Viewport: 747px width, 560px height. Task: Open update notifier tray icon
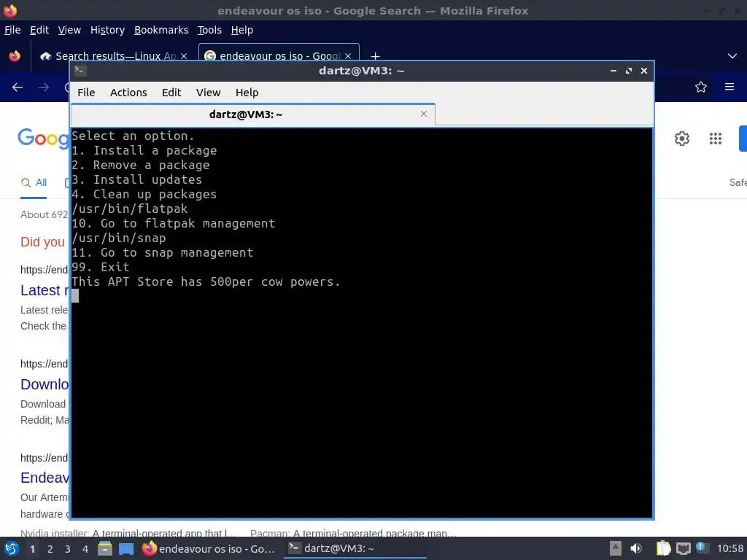701,548
